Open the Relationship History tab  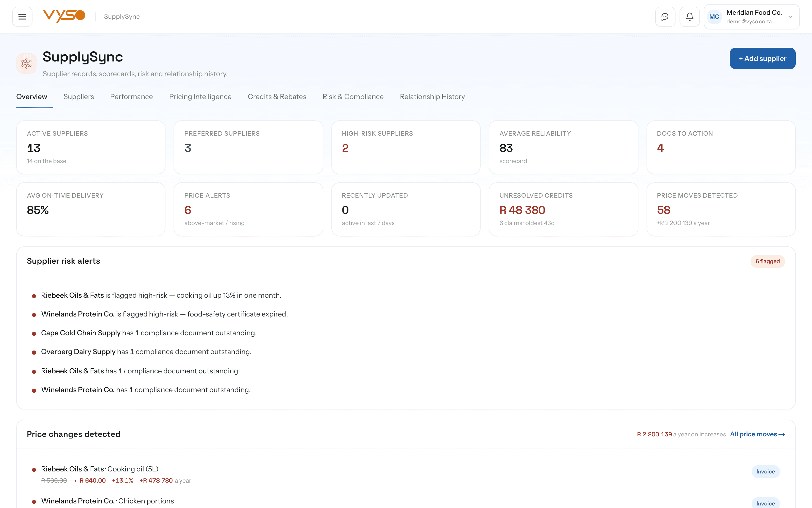(x=432, y=97)
